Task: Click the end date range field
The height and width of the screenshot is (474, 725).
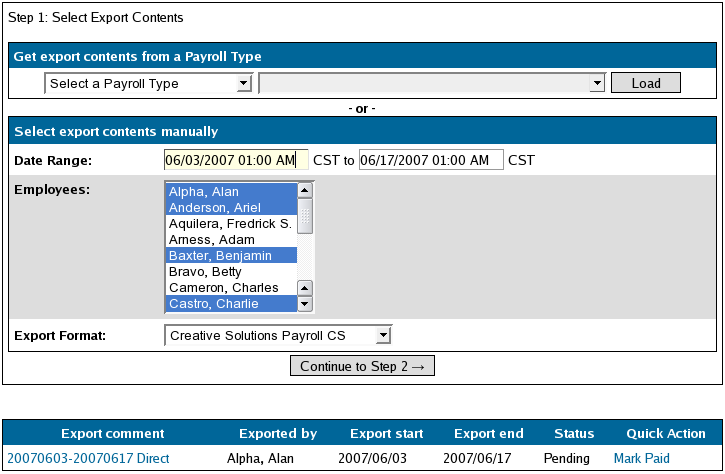Action: (x=431, y=160)
